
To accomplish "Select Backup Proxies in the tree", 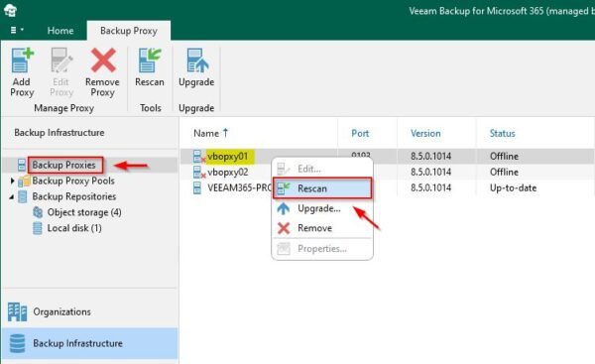I will 63,165.
